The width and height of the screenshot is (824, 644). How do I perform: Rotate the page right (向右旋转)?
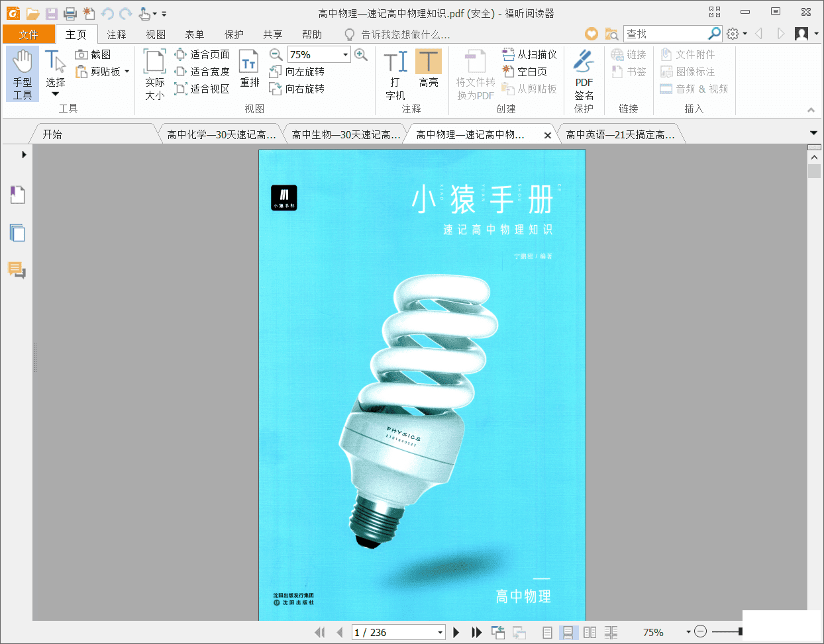click(x=297, y=89)
